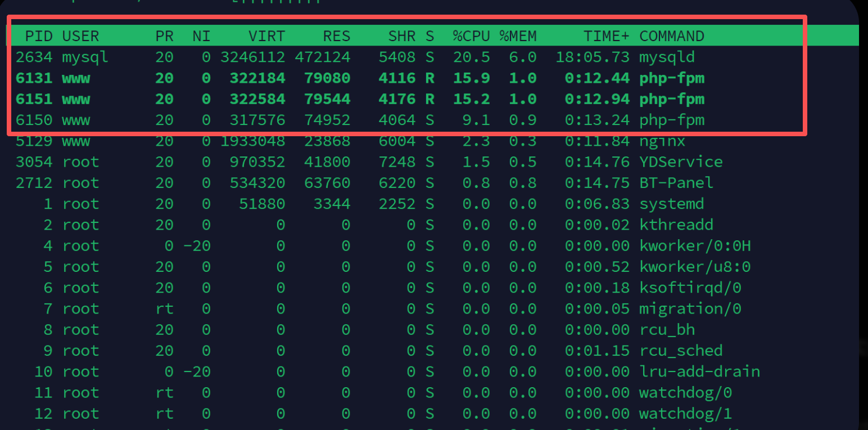Click the COMMAND column header

click(x=671, y=36)
